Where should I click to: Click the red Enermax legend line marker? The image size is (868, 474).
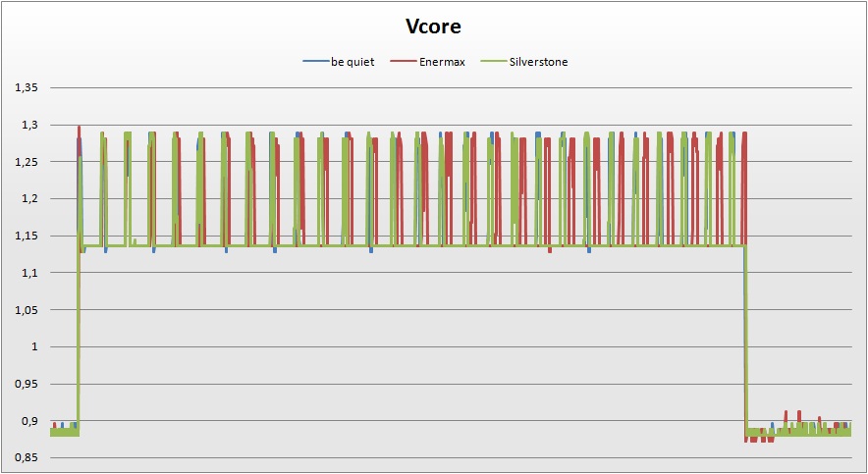click(404, 62)
